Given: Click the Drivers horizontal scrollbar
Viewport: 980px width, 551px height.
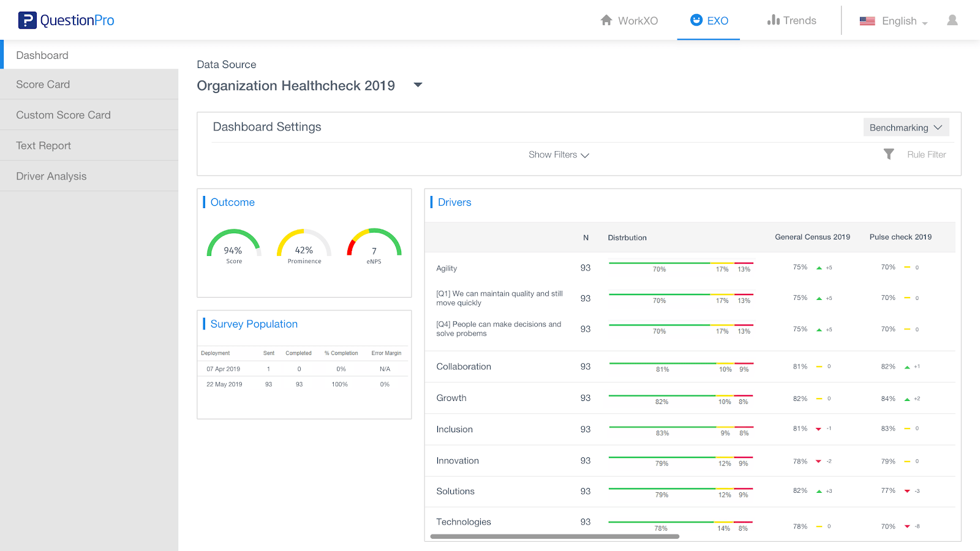Looking at the screenshot, I should pyautogui.click(x=554, y=536).
